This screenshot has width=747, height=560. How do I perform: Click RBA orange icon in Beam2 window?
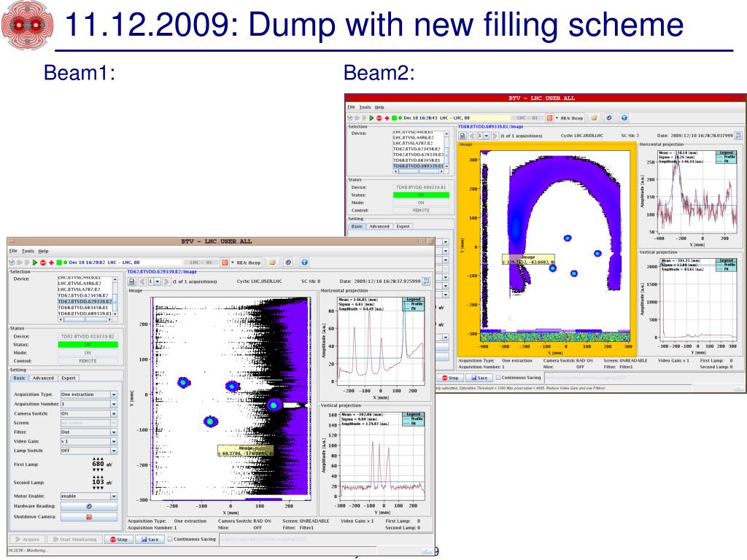point(549,117)
